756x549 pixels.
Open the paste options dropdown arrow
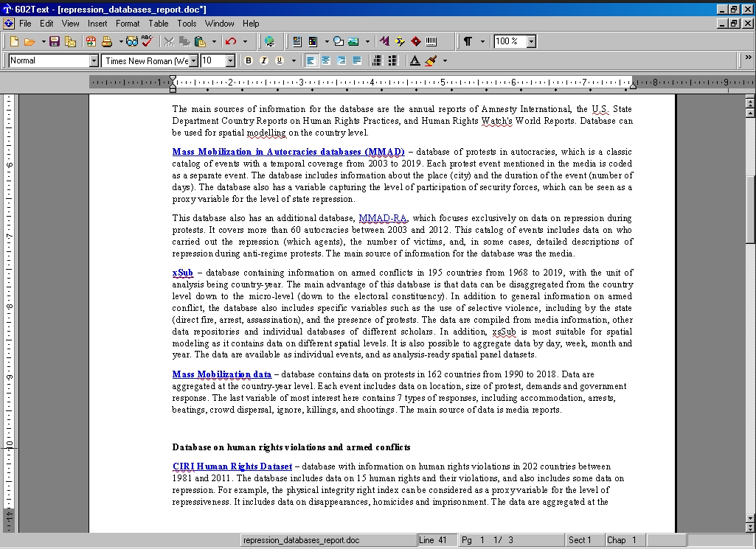pyautogui.click(x=214, y=41)
